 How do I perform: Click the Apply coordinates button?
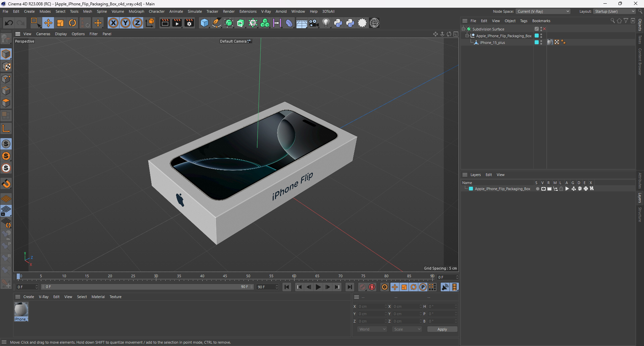click(x=442, y=329)
